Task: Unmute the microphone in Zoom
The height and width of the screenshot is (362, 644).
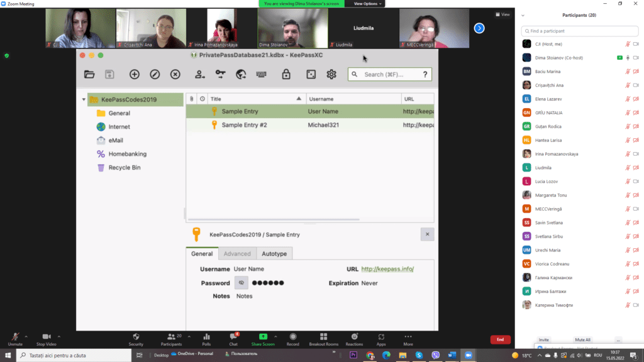Action: click(15, 337)
